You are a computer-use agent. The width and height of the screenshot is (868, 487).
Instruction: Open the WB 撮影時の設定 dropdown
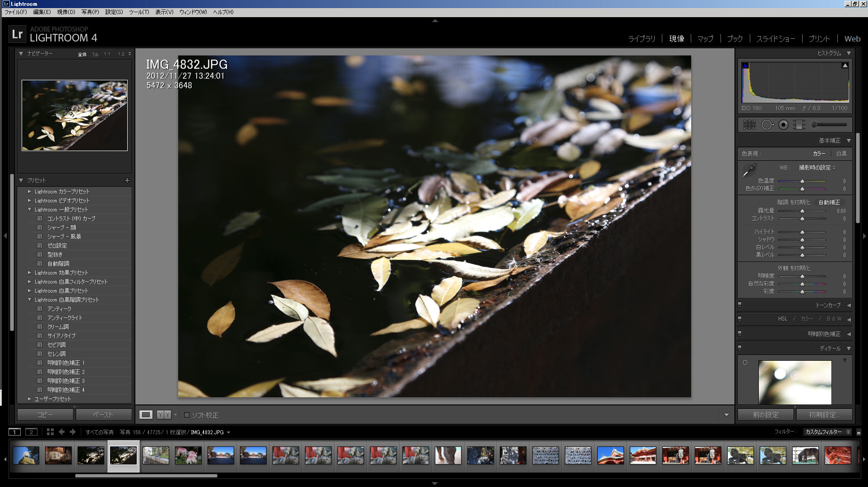(x=817, y=168)
